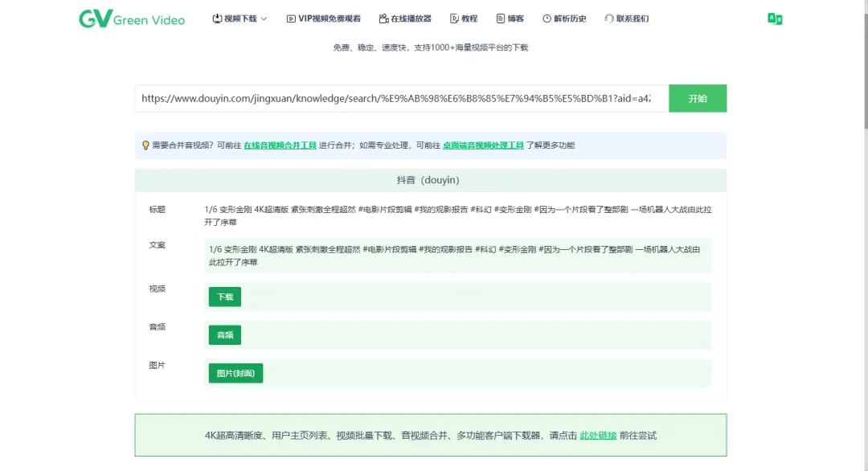Viewport: 868px width, 471px height.
Task: Open the 视频下载 menu
Action: click(240, 18)
